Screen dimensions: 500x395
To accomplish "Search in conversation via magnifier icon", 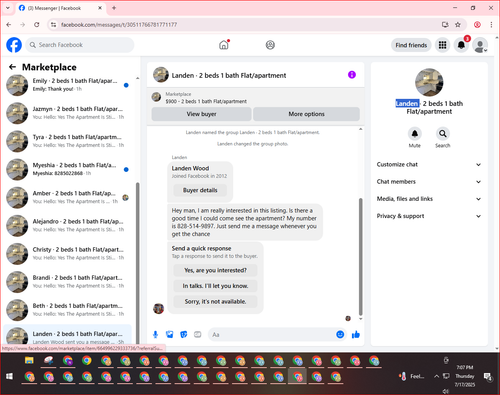I will pyautogui.click(x=442, y=134).
